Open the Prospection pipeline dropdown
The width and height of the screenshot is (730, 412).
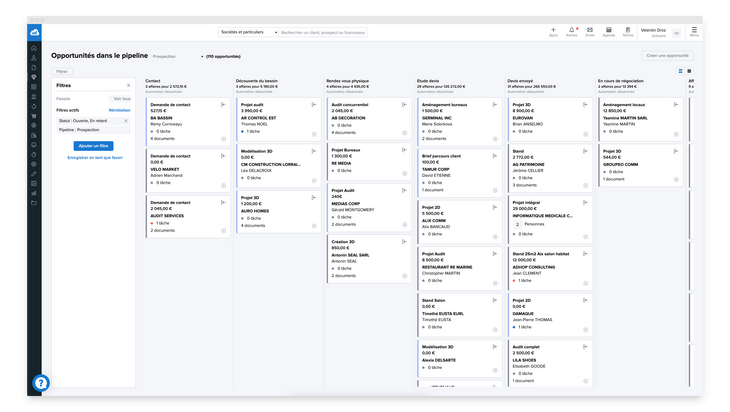click(178, 57)
